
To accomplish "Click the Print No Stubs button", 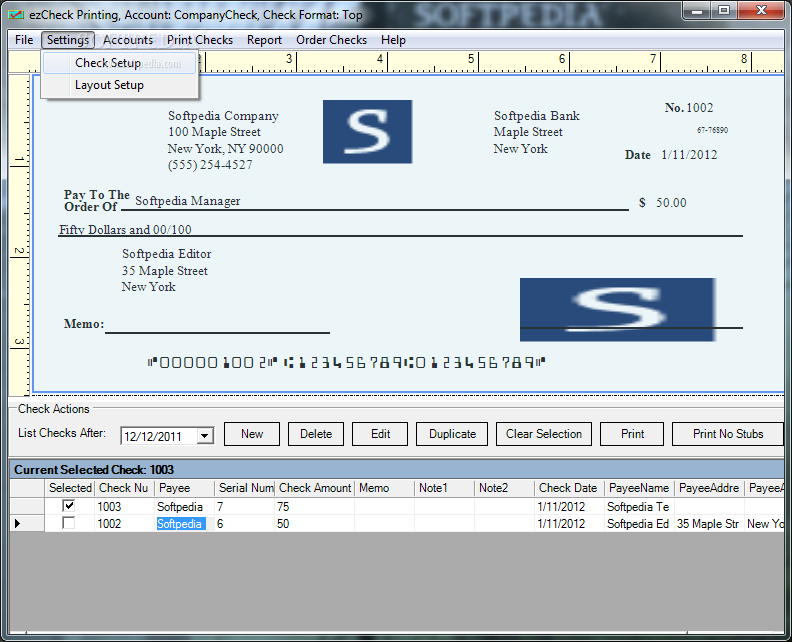I will 727,434.
